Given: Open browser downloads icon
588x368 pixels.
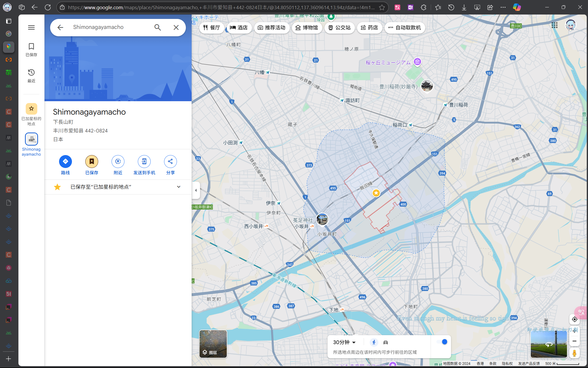Looking at the screenshot, I should [464, 7].
